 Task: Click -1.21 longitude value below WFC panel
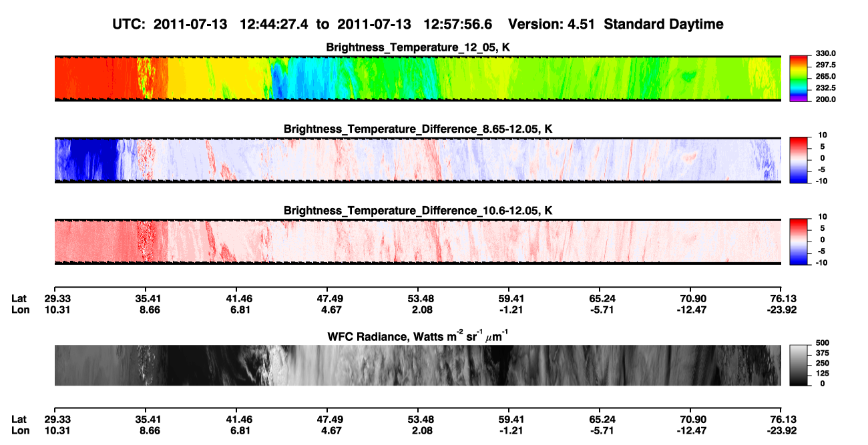(512, 431)
